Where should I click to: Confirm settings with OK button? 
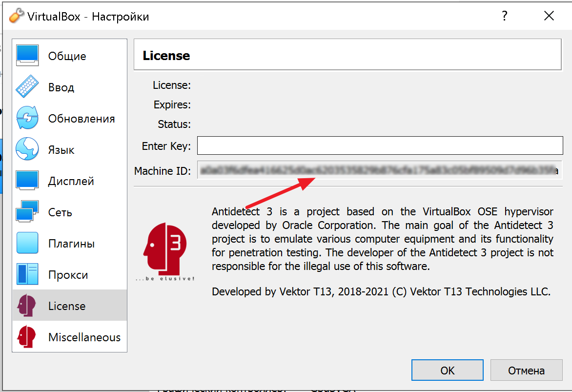pyautogui.click(x=447, y=370)
